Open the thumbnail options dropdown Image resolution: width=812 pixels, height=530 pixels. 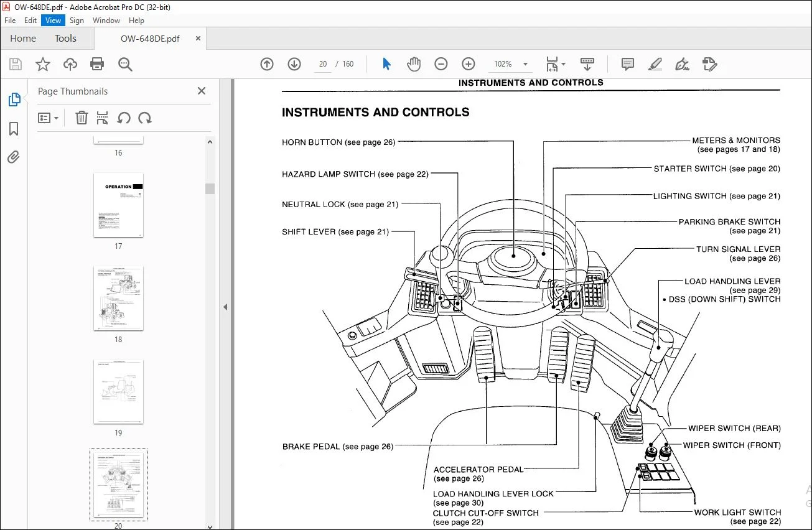point(49,118)
